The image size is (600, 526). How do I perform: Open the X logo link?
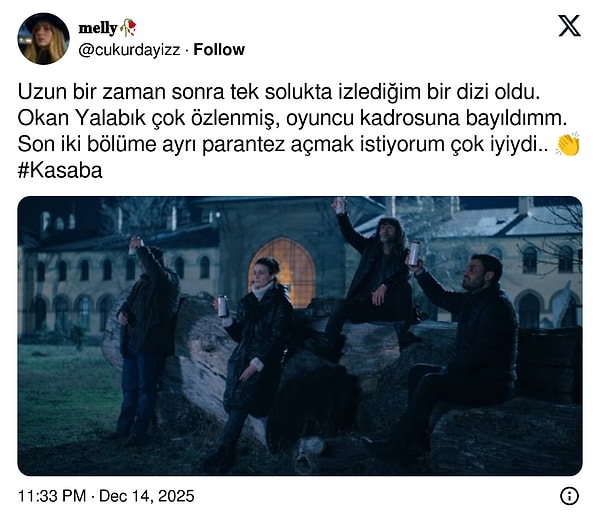[569, 26]
